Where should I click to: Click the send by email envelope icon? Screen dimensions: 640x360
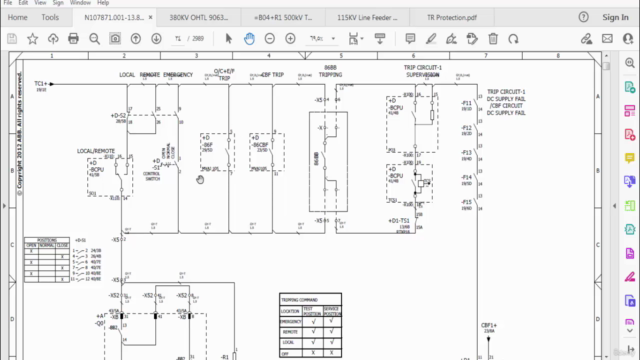tap(607, 39)
